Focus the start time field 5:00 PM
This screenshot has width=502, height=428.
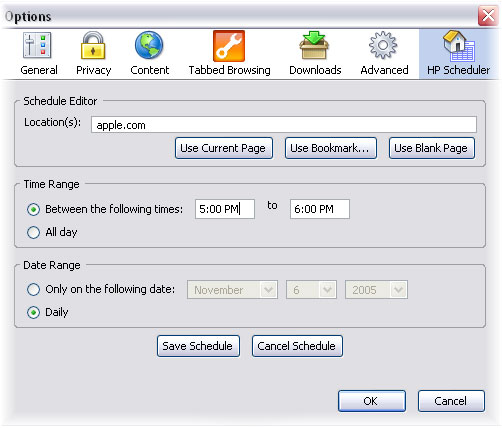click(225, 209)
